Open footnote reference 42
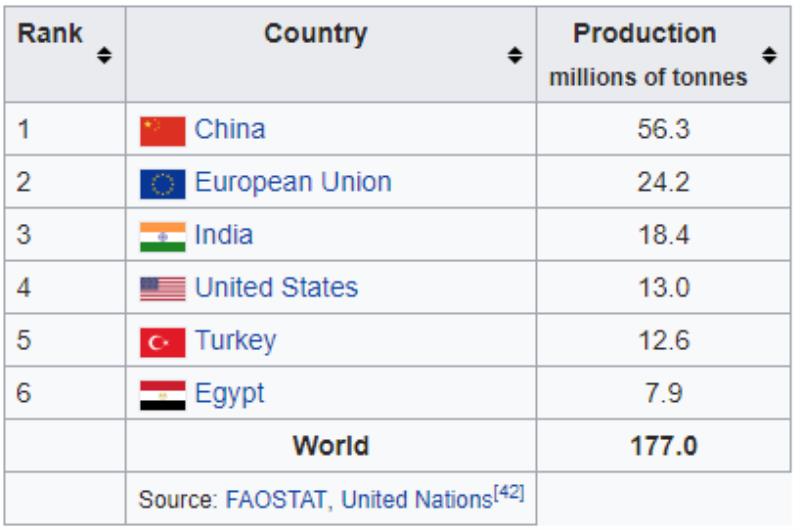800x530 pixels. (509, 493)
